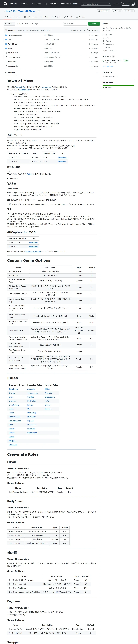This screenshot has width=138, height=644.
Task: View the 6 Branches list
Action: coord(22,24)
